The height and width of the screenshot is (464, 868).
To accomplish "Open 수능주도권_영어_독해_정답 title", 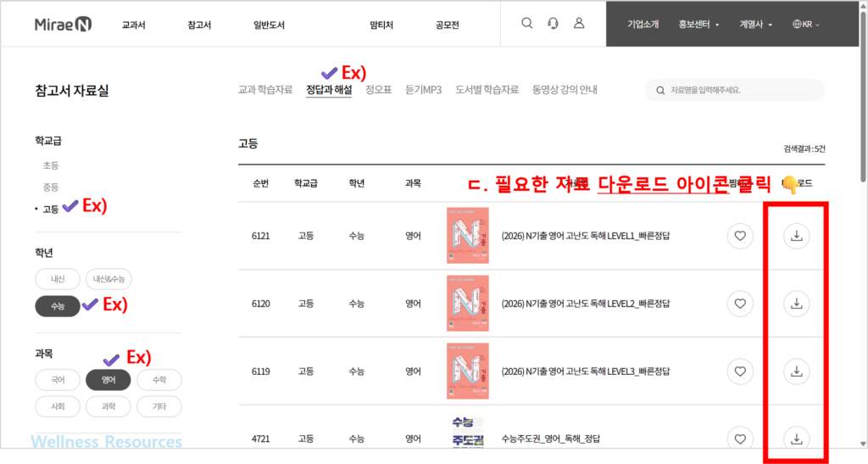I will (550, 439).
